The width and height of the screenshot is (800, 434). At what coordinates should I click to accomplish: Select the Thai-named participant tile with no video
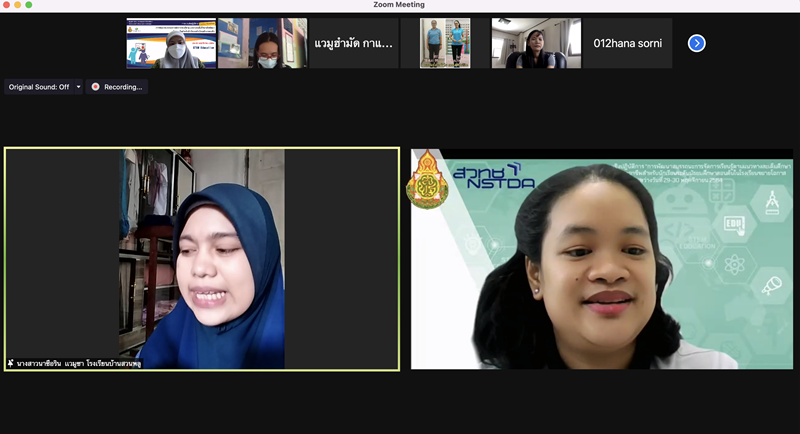(353, 43)
